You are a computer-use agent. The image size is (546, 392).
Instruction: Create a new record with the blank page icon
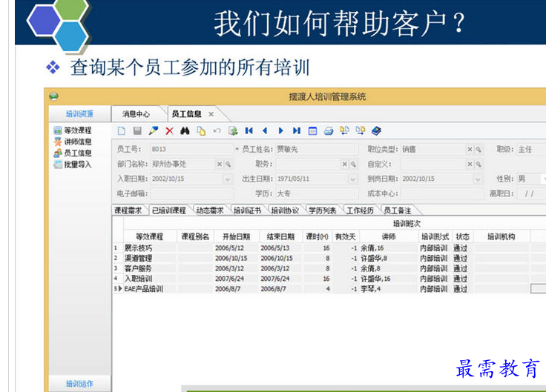coord(122,130)
